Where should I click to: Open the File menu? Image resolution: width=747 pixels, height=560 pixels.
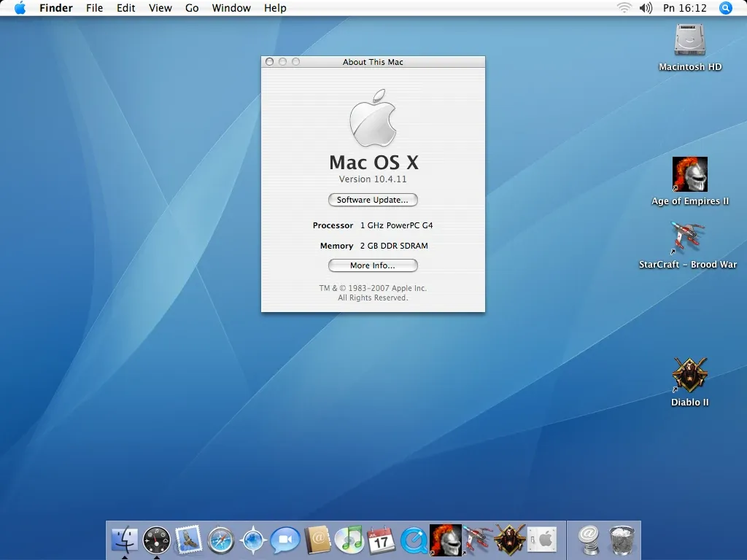(94, 8)
